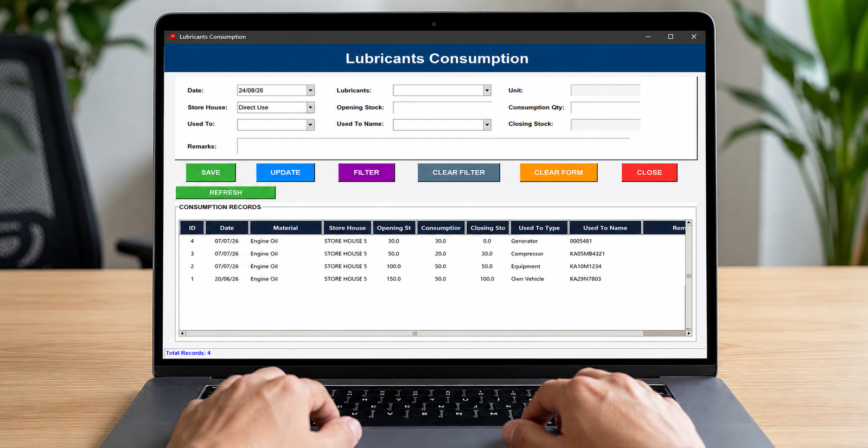Select the record KA10M1234
Viewport: 868px width, 448px height.
pyautogui.click(x=432, y=266)
